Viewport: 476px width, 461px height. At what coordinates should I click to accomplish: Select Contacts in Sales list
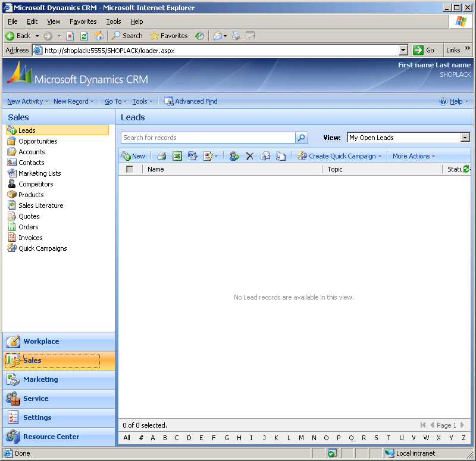tap(32, 163)
